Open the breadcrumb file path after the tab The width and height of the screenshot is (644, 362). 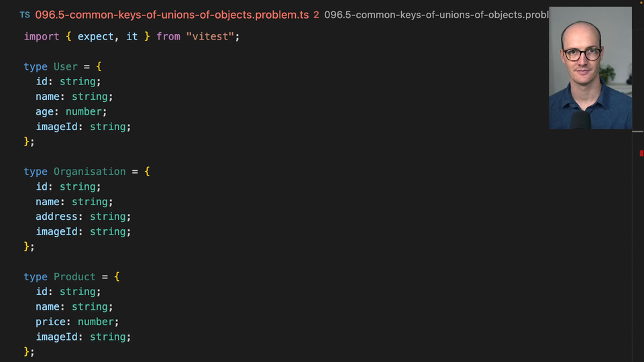(x=436, y=14)
